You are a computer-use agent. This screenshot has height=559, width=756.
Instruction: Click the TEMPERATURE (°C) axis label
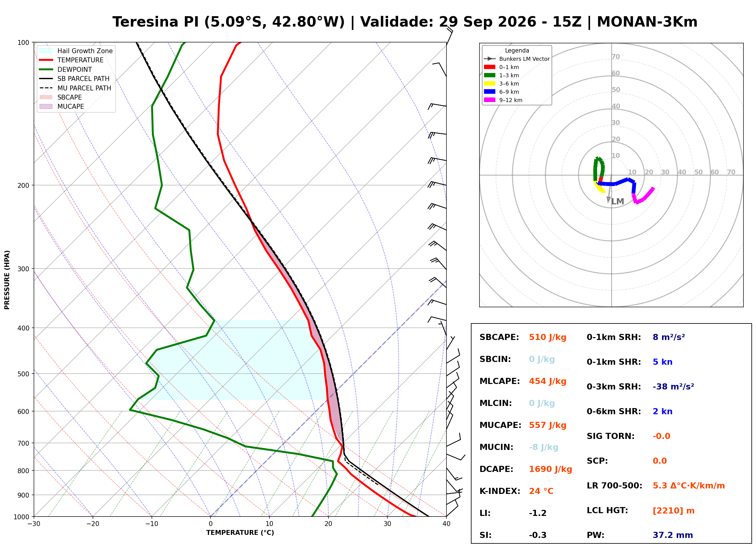tap(240, 533)
